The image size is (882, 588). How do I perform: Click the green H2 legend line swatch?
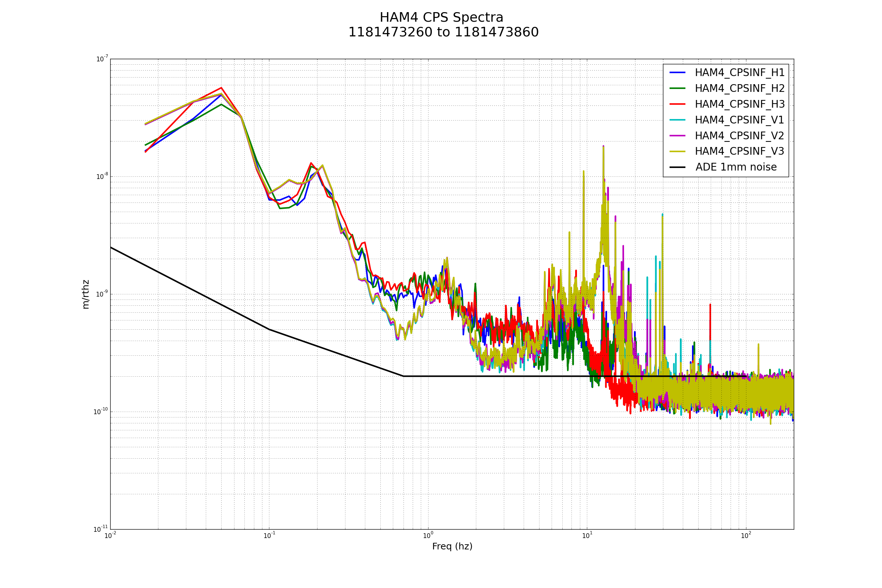coord(677,89)
